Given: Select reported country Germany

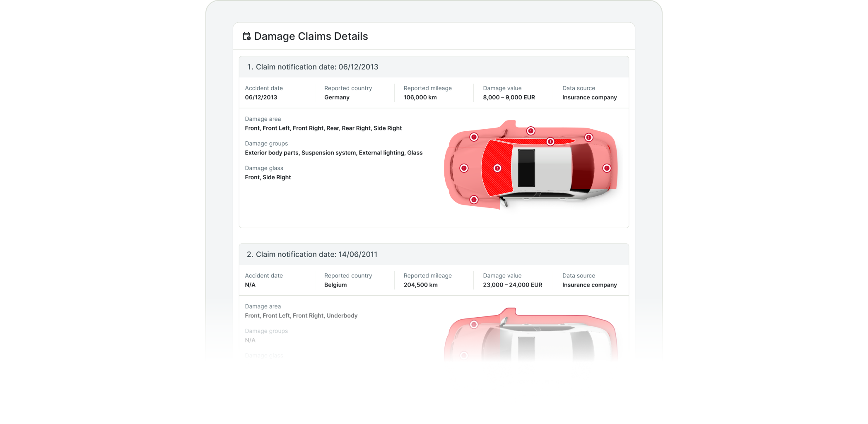Looking at the screenshot, I should tap(337, 98).
